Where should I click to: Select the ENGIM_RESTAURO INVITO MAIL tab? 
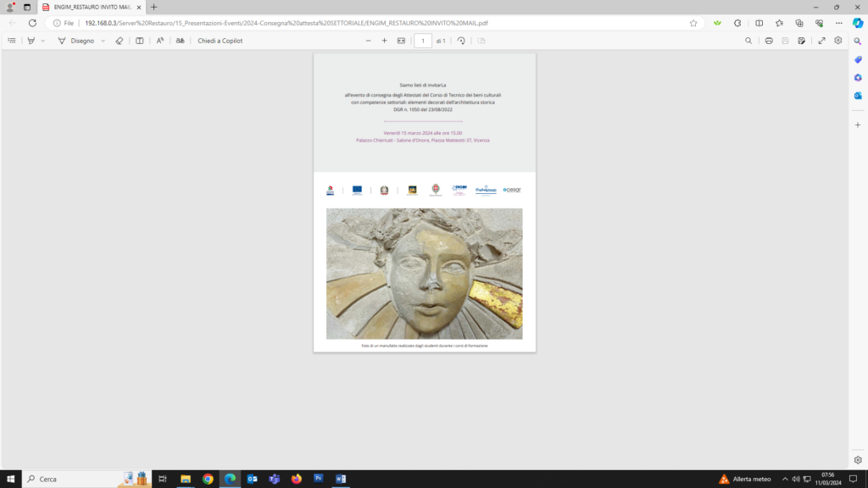(89, 7)
